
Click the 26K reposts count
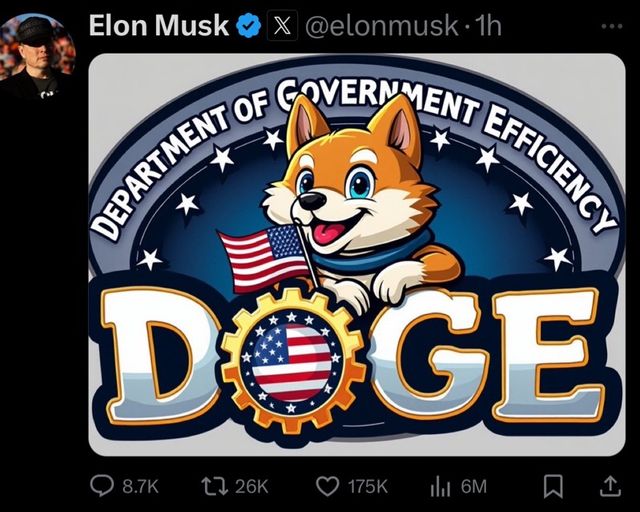click(x=251, y=487)
